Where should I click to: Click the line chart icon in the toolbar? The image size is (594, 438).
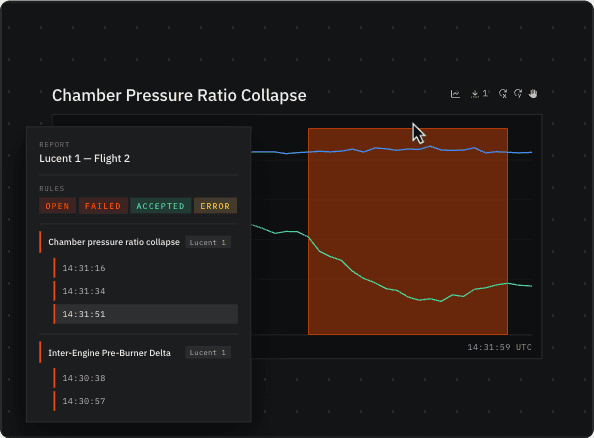tap(455, 94)
